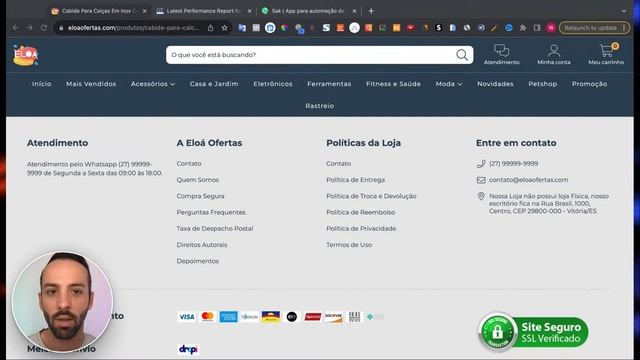The image size is (640, 360).
Task: Click the Pinterest extension icon
Action: 270,28
